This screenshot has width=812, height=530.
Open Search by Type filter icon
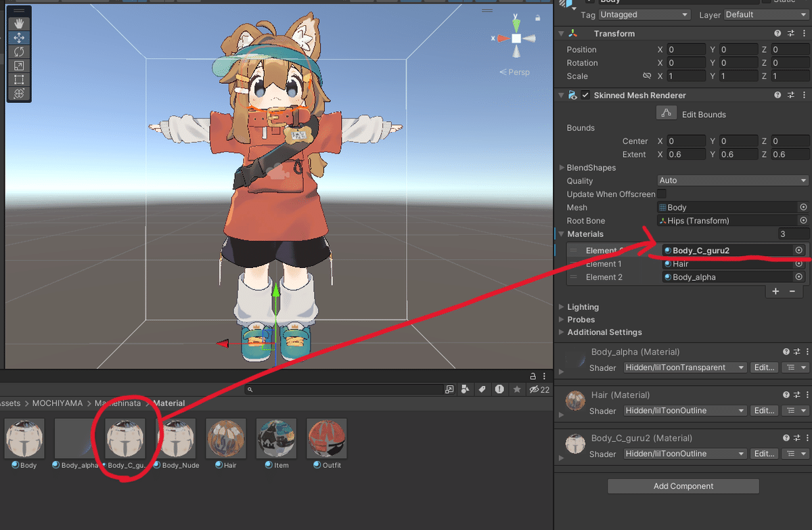466,389
